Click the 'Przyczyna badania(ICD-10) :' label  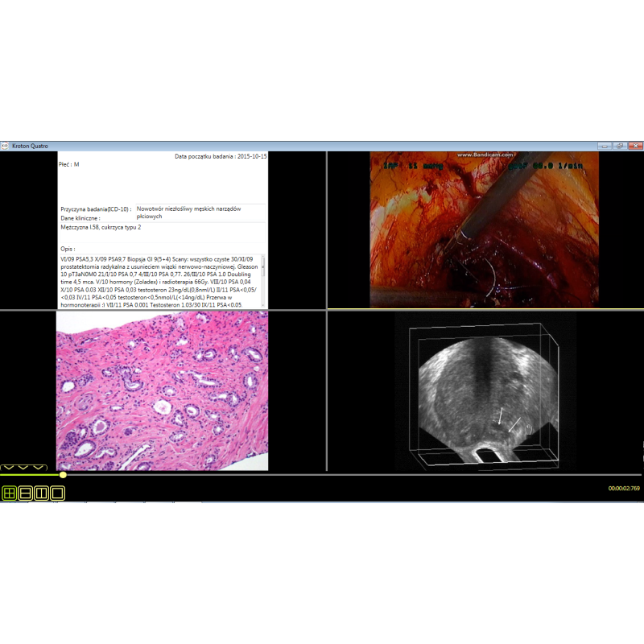pyautogui.click(x=96, y=209)
